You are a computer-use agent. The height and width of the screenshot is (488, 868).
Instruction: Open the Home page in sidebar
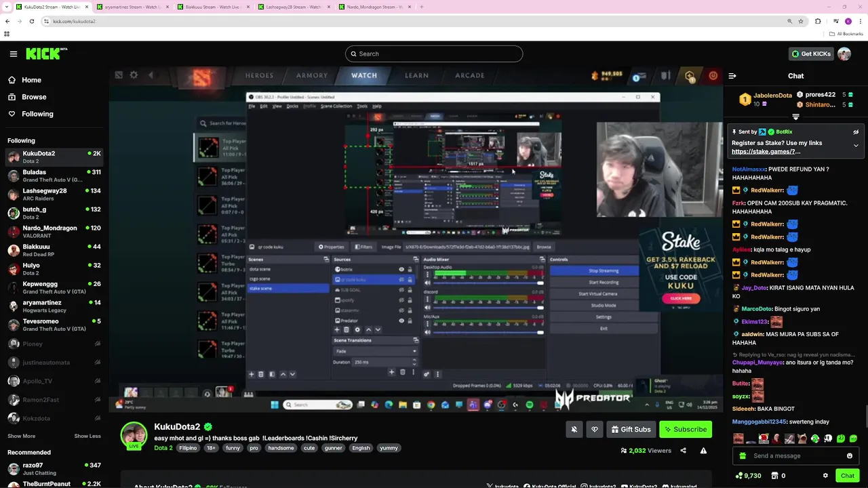(x=24, y=80)
